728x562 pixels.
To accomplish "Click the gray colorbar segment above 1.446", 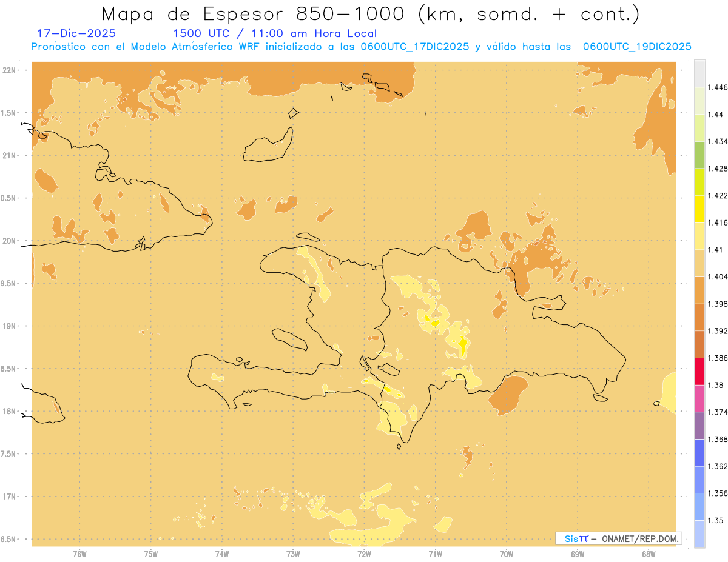I will click(x=699, y=73).
